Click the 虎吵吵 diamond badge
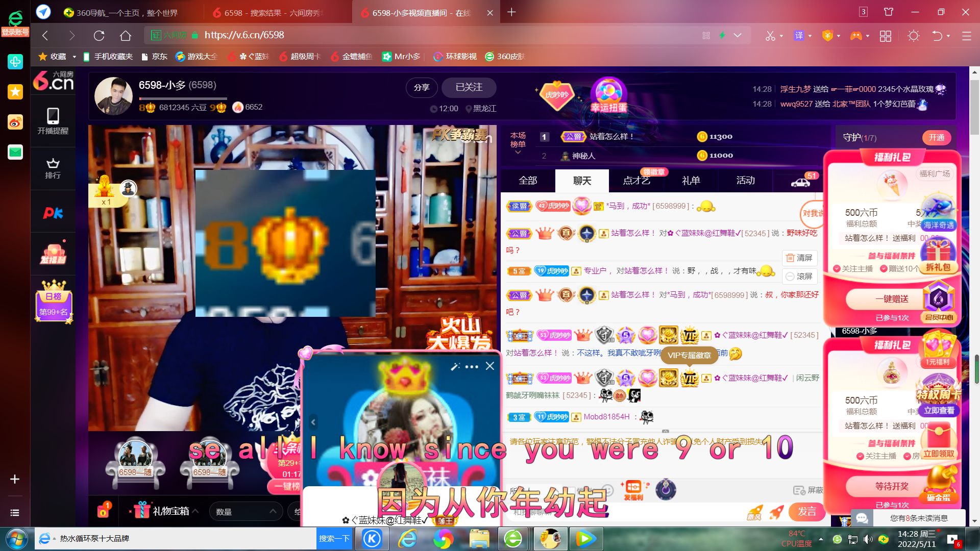Image resolution: width=980 pixels, height=551 pixels. pos(557,95)
